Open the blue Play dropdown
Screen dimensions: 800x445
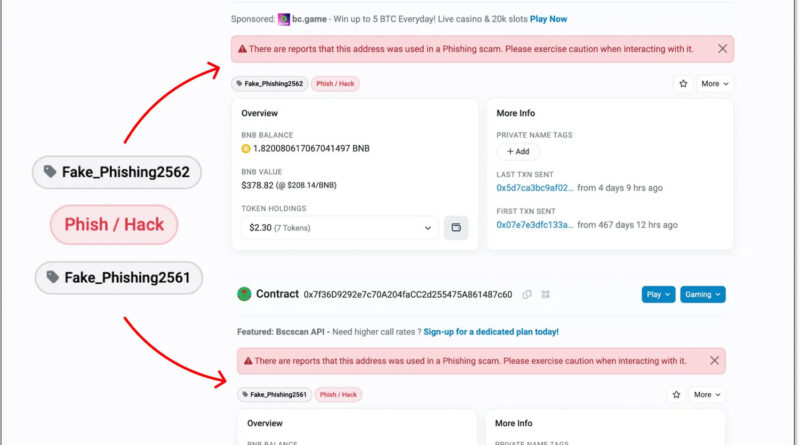658,294
